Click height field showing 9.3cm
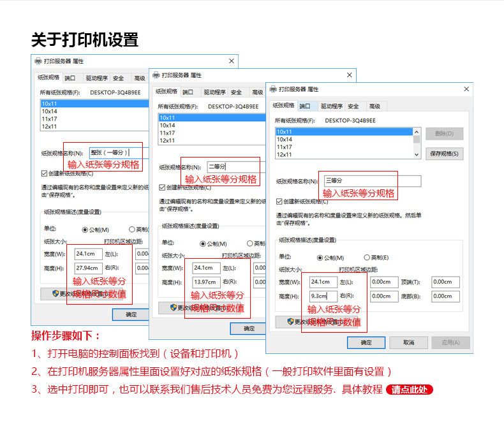The image size is (504, 431). 323,296
